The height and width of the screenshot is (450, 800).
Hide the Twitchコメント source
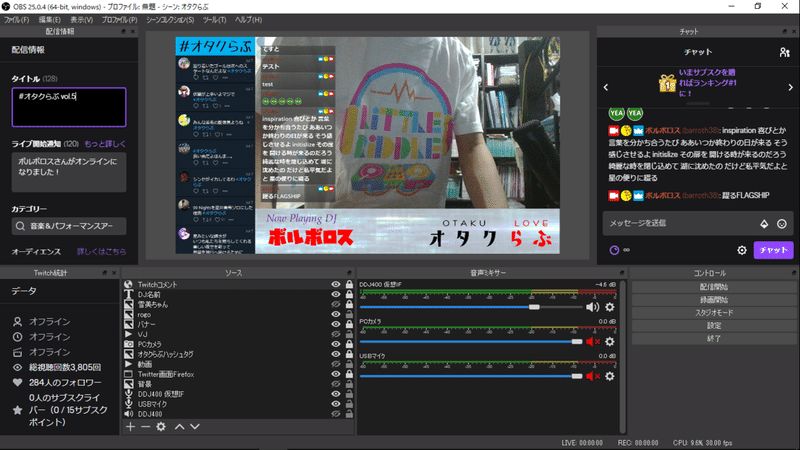click(336, 285)
